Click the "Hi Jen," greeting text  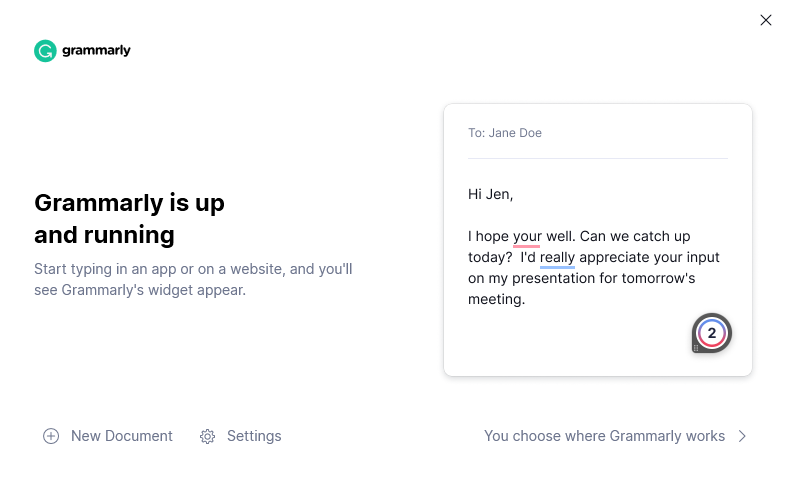491,194
